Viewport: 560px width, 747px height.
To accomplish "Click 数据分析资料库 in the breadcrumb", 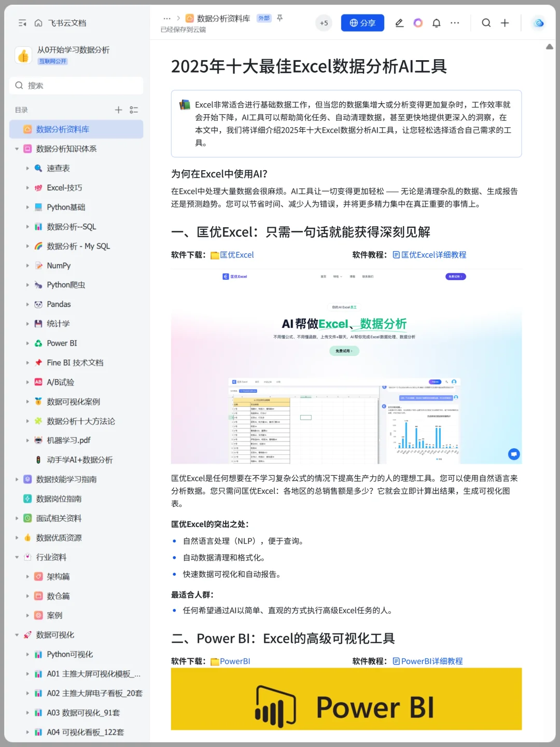I will 223,18.
